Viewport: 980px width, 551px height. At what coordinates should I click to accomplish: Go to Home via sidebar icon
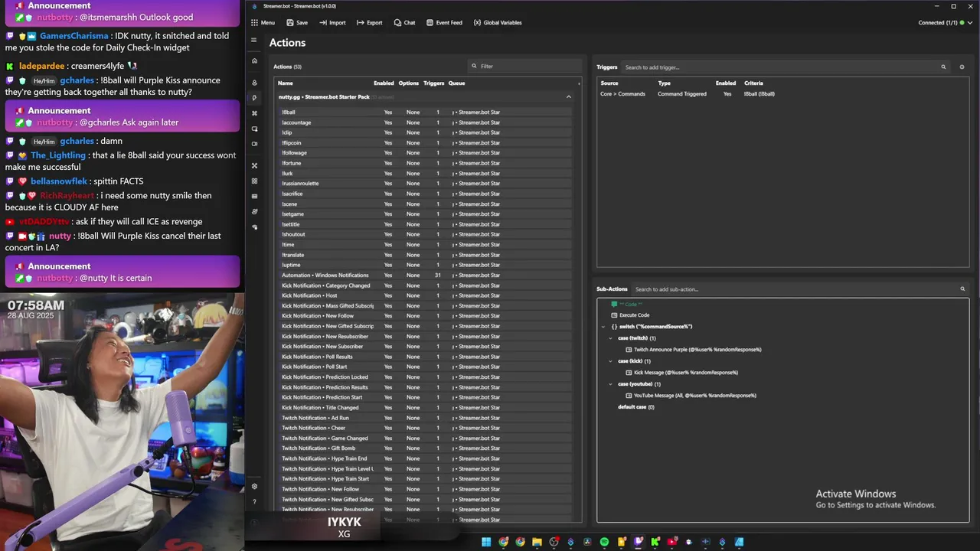point(254,60)
